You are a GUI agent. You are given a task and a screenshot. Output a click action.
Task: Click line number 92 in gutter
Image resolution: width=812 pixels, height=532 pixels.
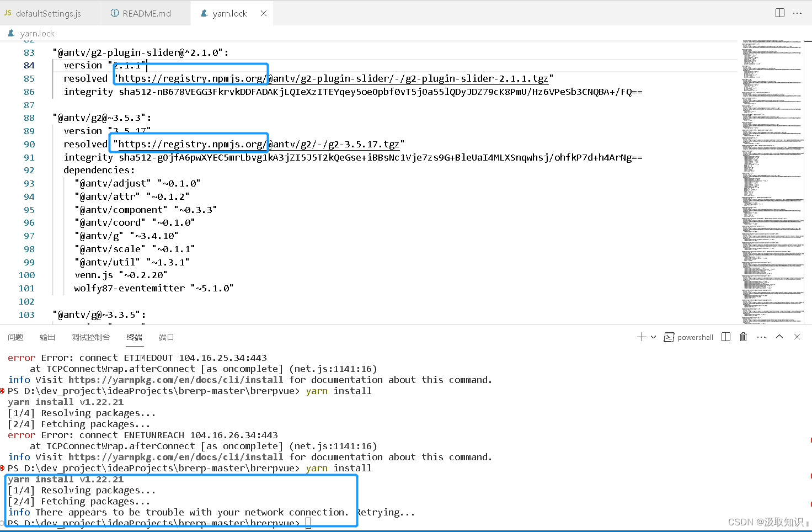click(29, 170)
